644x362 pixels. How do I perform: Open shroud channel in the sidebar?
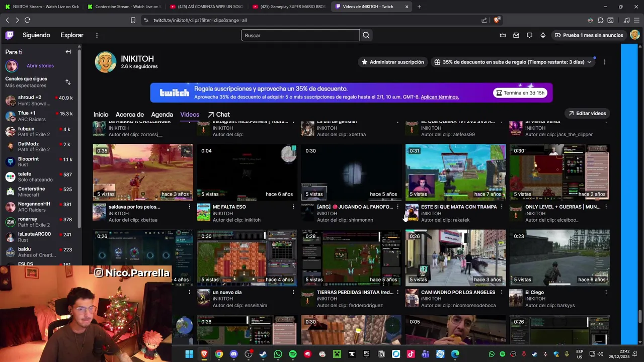(39, 101)
